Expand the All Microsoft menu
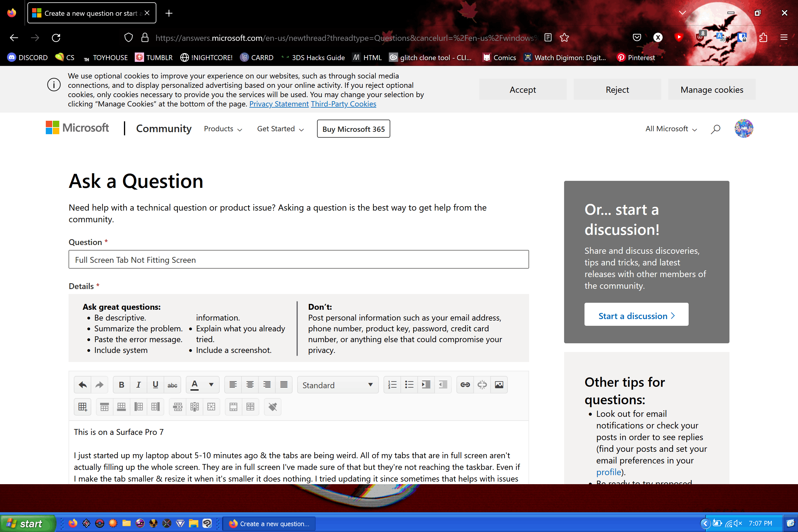The height and width of the screenshot is (532, 798). 671,129
